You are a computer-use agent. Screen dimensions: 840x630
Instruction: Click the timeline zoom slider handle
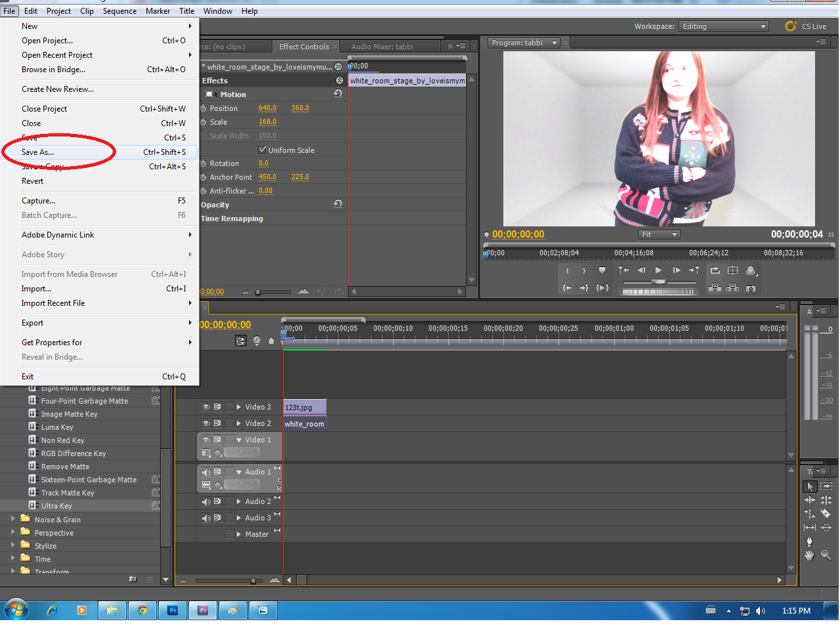pos(253,580)
